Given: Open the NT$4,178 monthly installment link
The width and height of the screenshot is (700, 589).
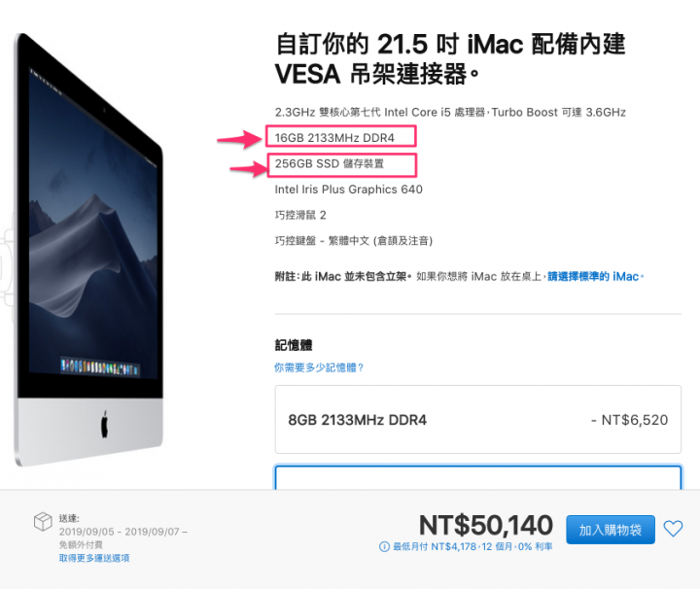Looking at the screenshot, I should point(472,546).
